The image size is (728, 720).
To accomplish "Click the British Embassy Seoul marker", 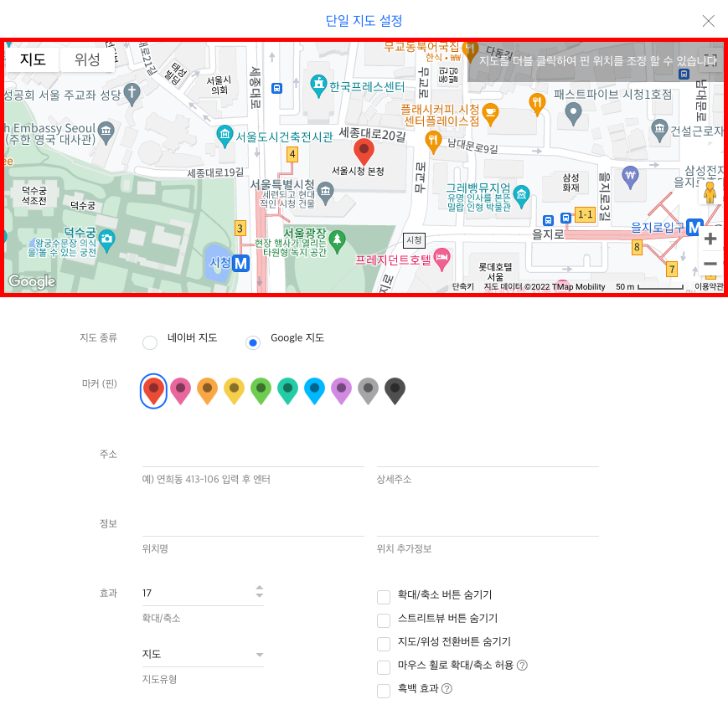I will pos(106,133).
